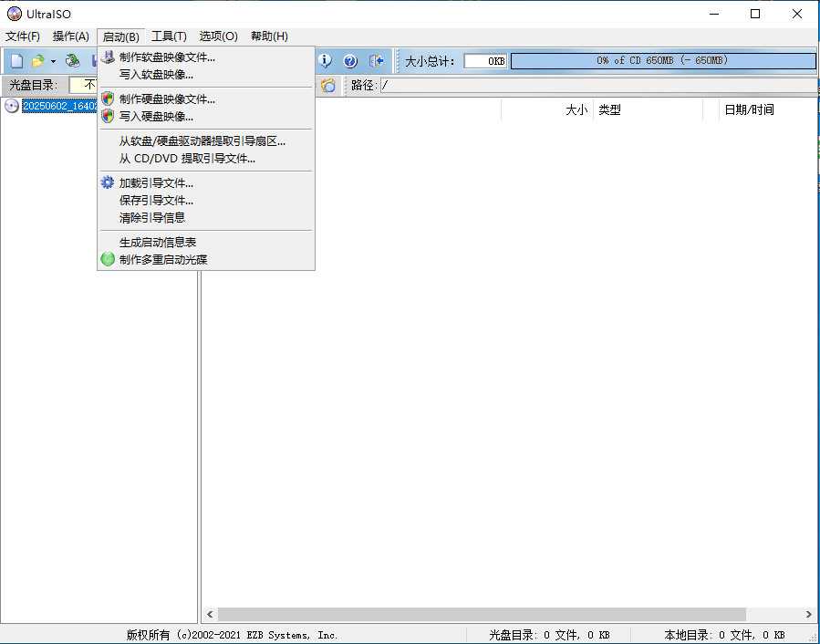Click the Information (i) toolbar icon
820x644 pixels.
325,61
